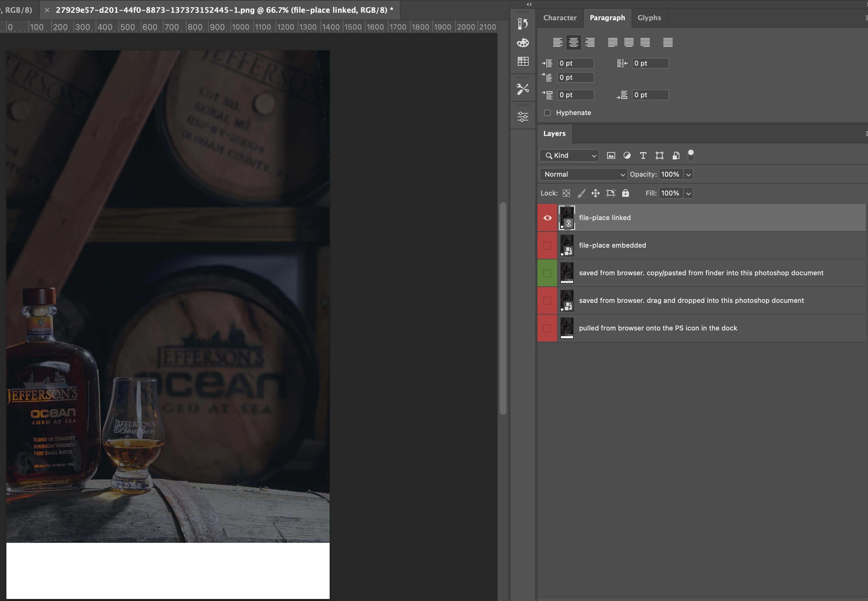Switch to the Character tab
Screen dimensions: 868x601
560,18
